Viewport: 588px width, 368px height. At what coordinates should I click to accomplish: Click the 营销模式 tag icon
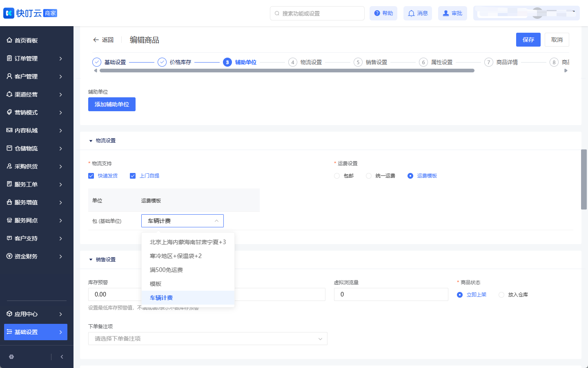pos(9,112)
